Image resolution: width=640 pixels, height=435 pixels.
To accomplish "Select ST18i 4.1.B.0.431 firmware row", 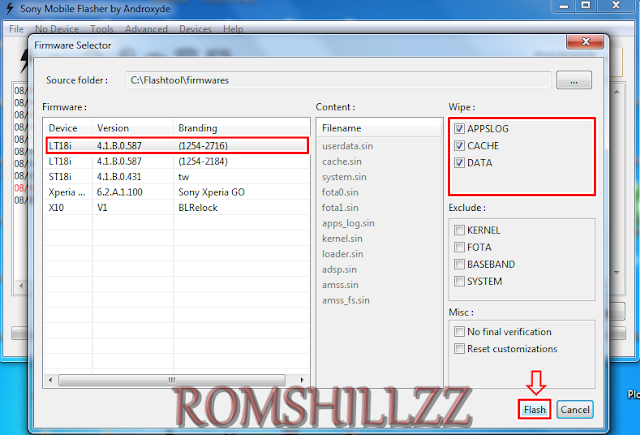I will point(177,177).
